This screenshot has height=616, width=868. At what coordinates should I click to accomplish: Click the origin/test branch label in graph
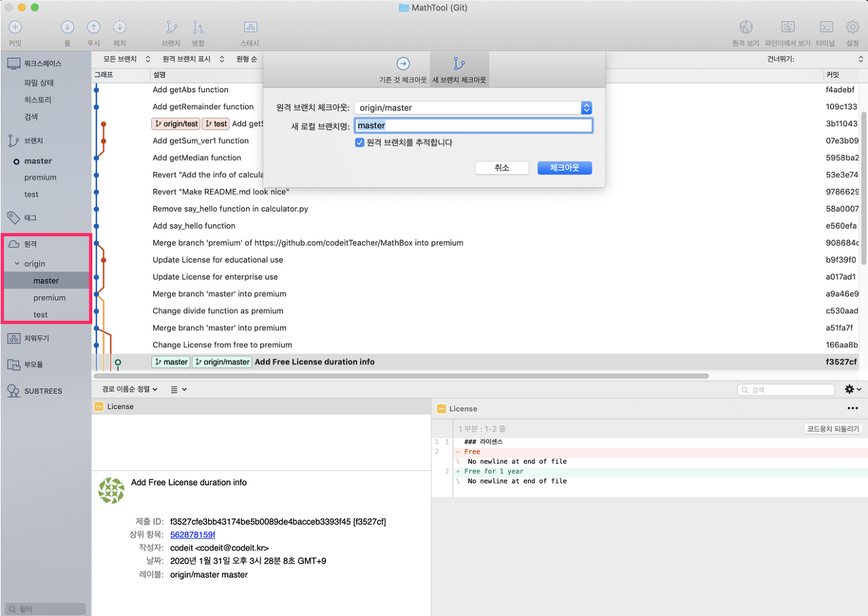click(x=176, y=124)
